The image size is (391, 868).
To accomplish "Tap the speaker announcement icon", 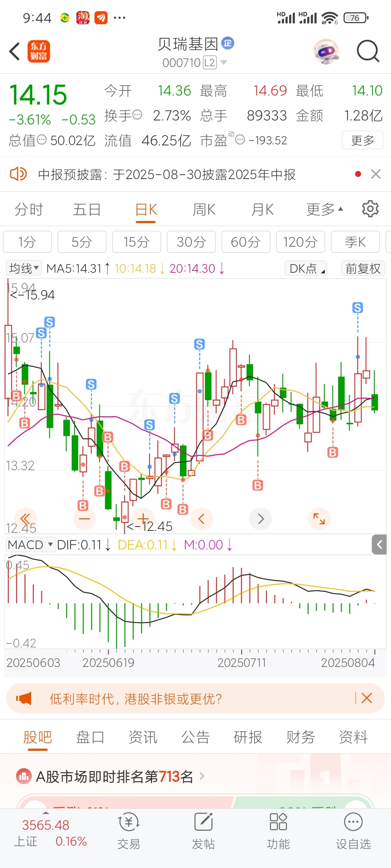I will (18, 174).
